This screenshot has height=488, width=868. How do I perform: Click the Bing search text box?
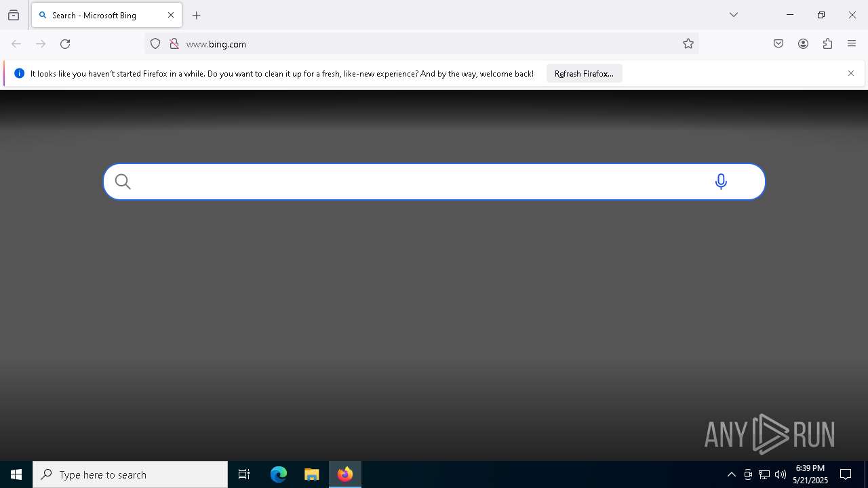pyautogui.click(x=434, y=182)
